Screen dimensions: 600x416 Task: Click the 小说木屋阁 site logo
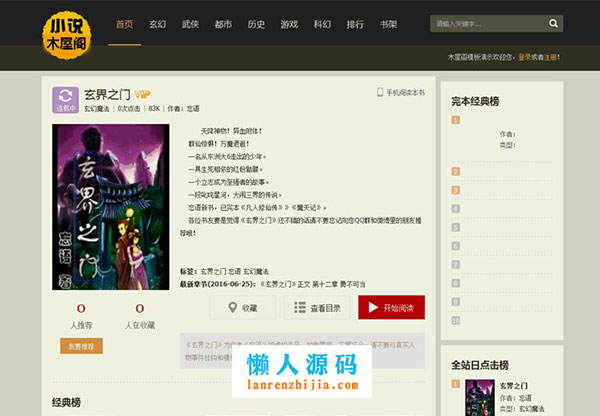click(67, 35)
